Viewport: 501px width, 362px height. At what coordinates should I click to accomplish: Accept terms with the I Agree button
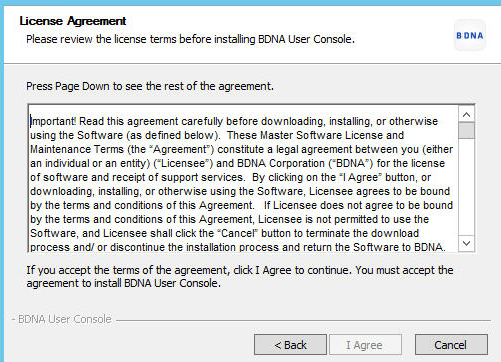[365, 345]
